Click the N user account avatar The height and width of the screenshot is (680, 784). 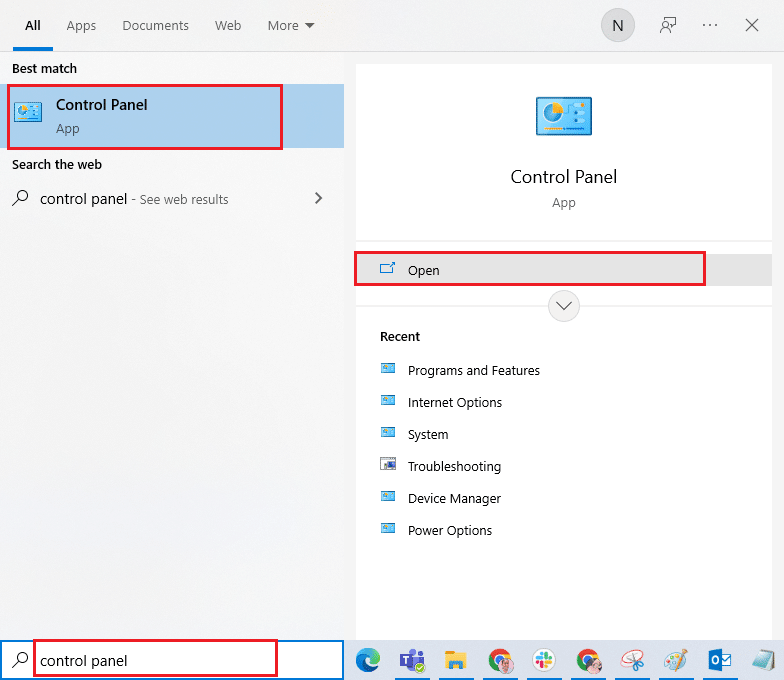(x=617, y=26)
